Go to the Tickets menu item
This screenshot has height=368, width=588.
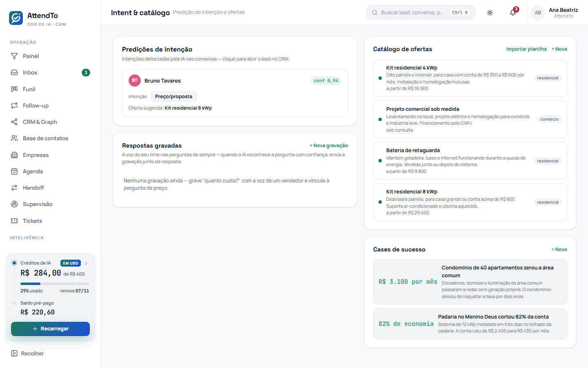point(50,221)
